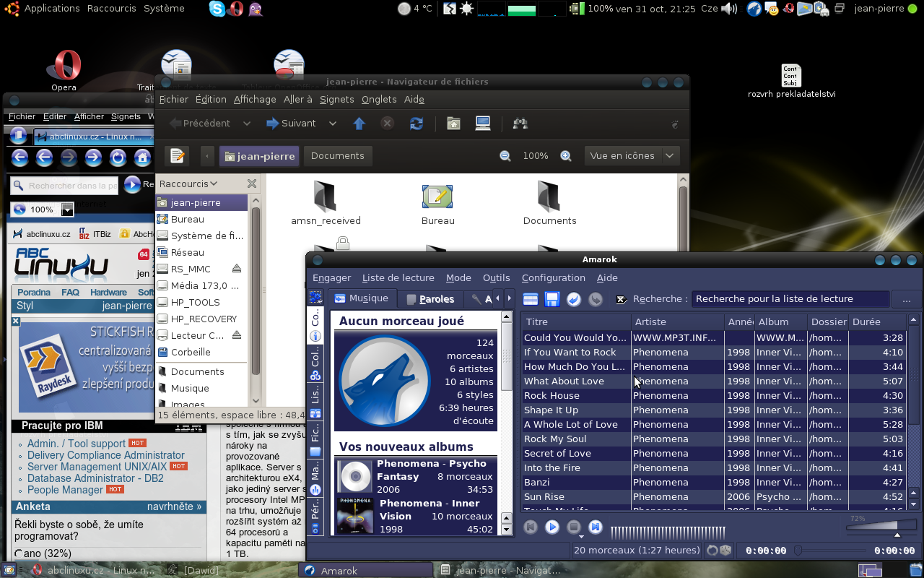
Task: Open the Phenomena - Inner Vision album cover
Action: click(355, 515)
